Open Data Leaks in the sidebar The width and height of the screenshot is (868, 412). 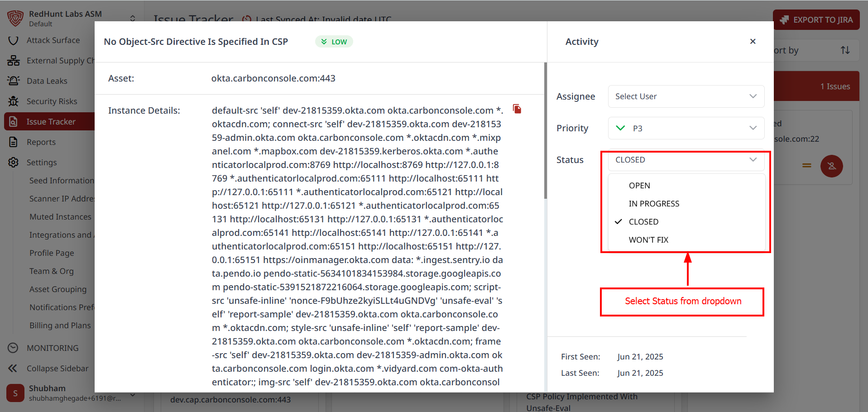click(47, 81)
